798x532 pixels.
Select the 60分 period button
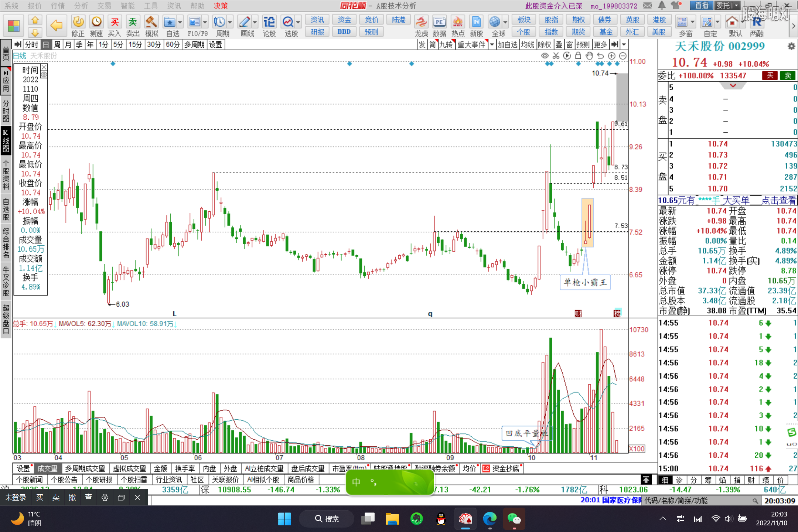173,45
